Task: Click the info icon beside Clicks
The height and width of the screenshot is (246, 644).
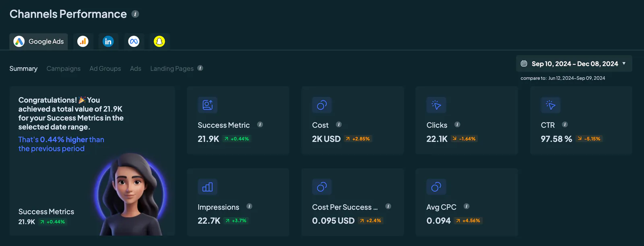Action: tap(457, 124)
